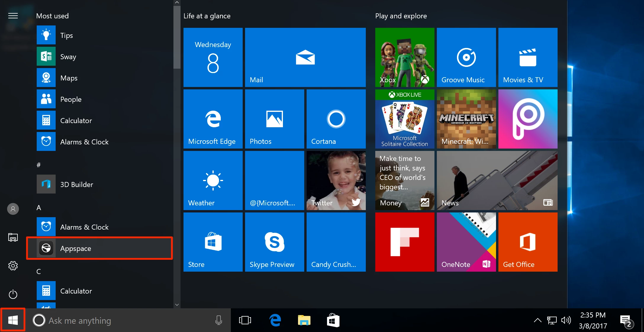This screenshot has width=644, height=332.
Task: Click the # group header
Action: (x=38, y=165)
